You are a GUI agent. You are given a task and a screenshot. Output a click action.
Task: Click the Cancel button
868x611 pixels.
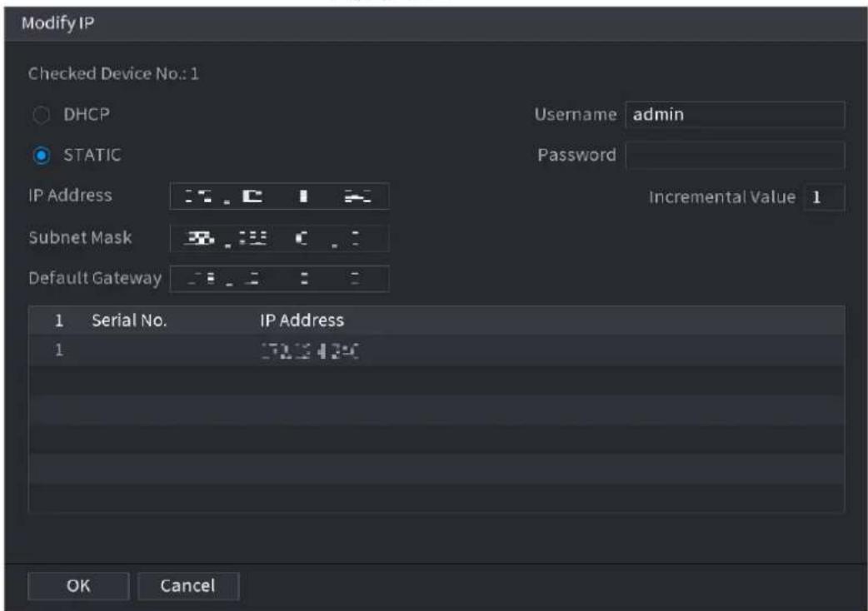pos(187,586)
